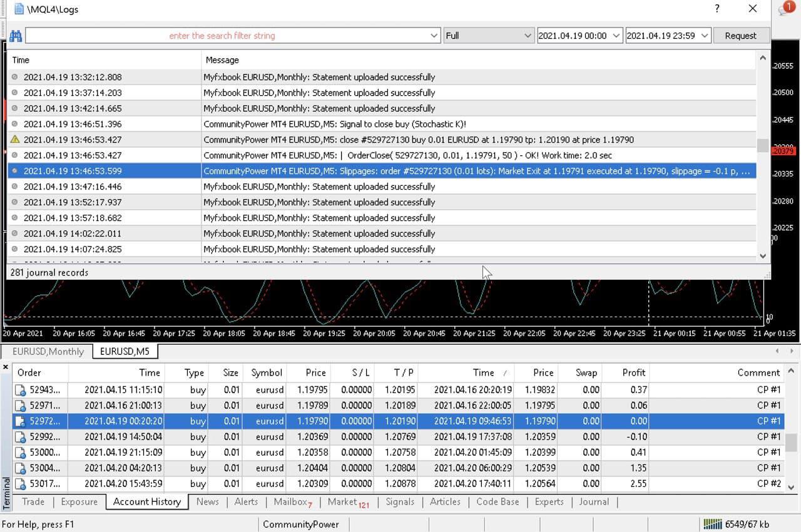Open the Code Base tab
The image size is (801, 532).
(497, 501)
